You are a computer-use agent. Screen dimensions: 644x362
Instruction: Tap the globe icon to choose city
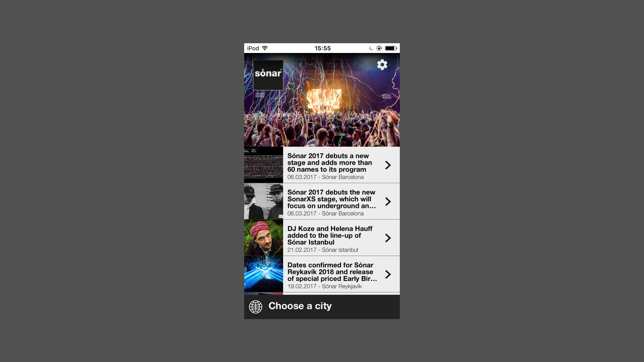pos(255,306)
